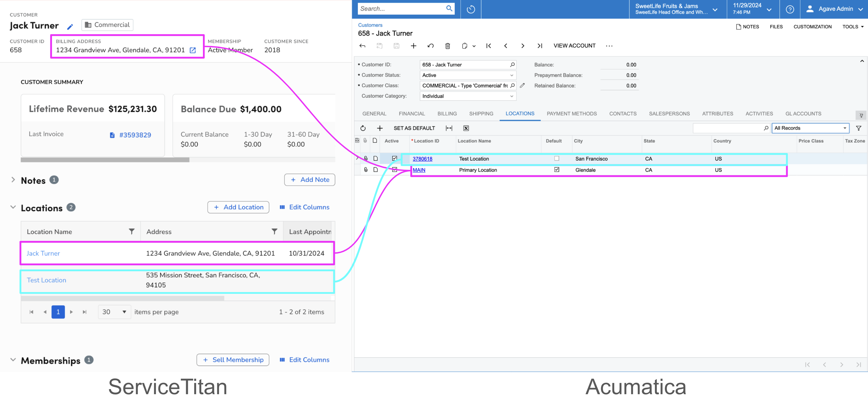Add a row in locations grid
Image resolution: width=868 pixels, height=407 pixels.
point(380,128)
